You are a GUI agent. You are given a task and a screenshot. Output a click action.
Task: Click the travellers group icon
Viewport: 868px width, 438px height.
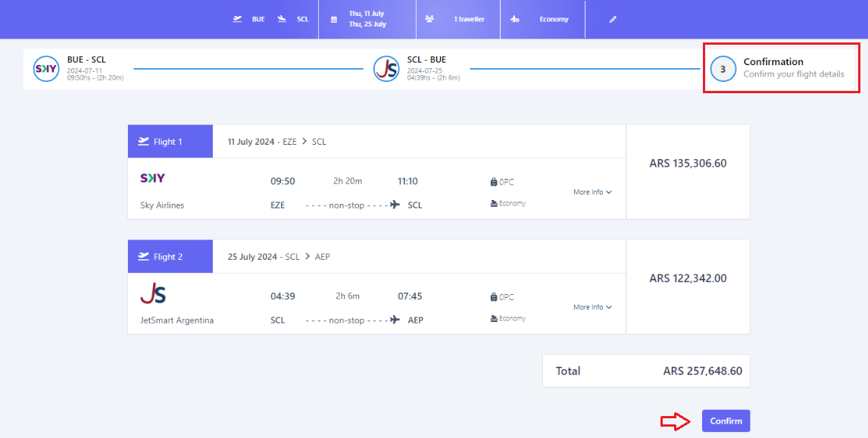(429, 19)
